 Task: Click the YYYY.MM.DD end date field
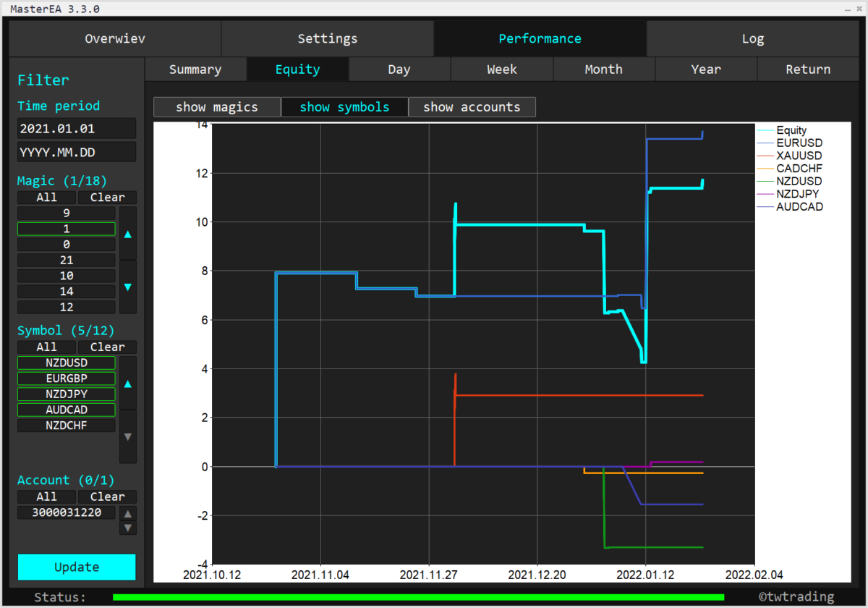point(77,152)
